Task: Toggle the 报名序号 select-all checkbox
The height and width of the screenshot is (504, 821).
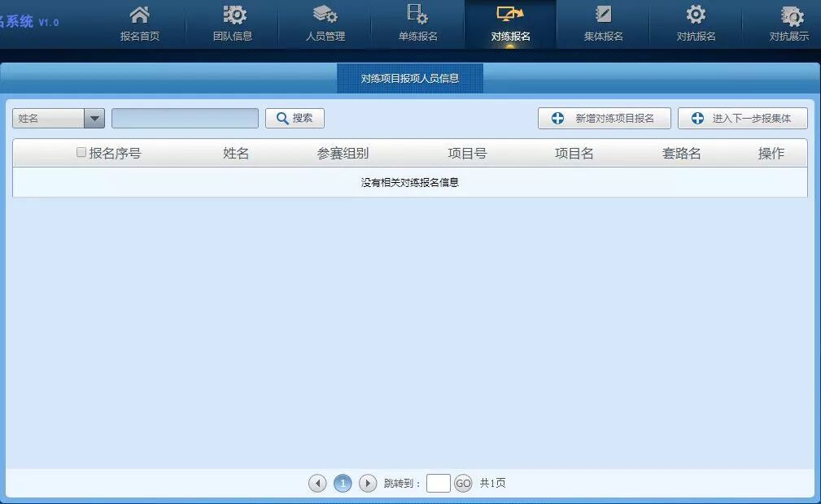Action: pos(81,152)
